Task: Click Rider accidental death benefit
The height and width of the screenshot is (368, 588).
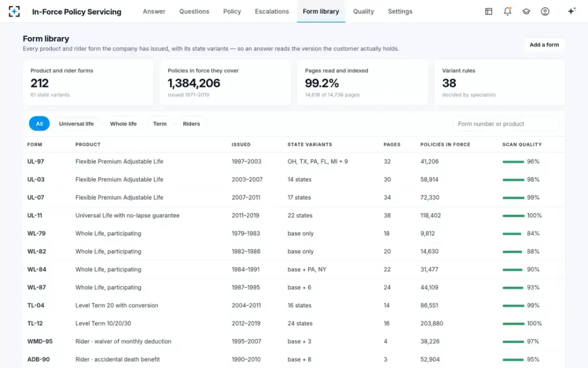Action: point(118,359)
